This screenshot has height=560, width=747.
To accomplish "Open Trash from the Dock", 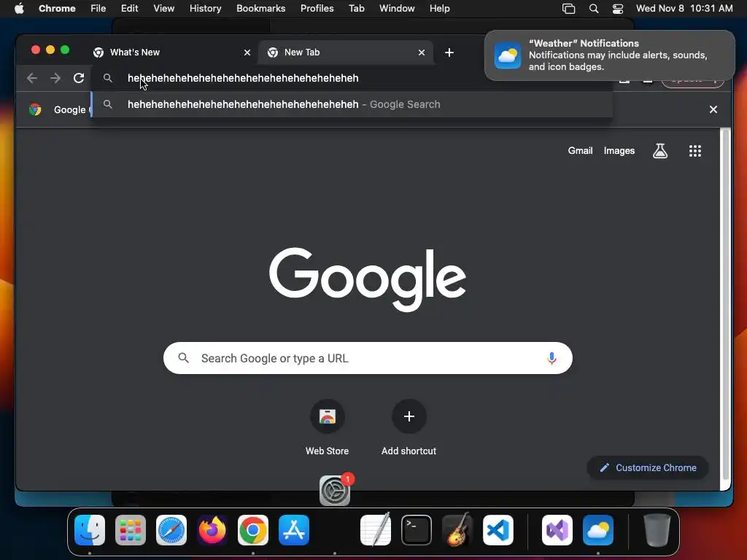I will click(657, 530).
